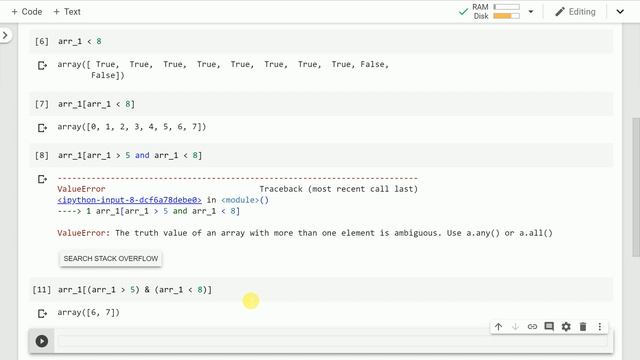Run the empty selected cell
The image size is (640, 360).
42,341
